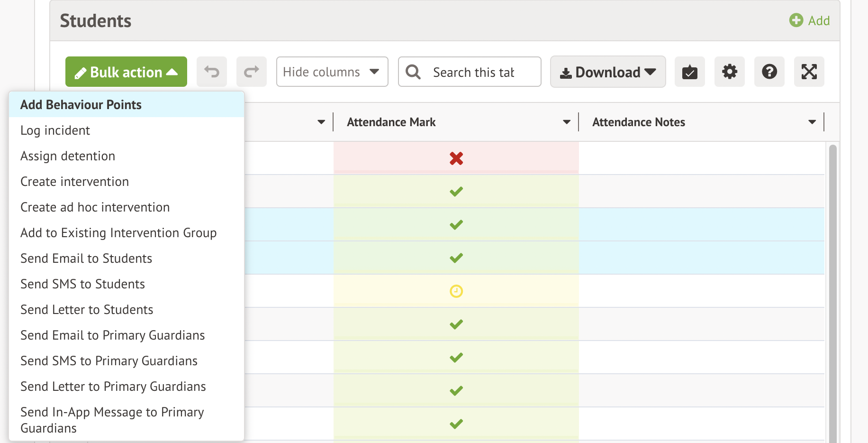Select Add Behaviour Points from menu
The width and height of the screenshot is (868, 443).
coord(81,104)
